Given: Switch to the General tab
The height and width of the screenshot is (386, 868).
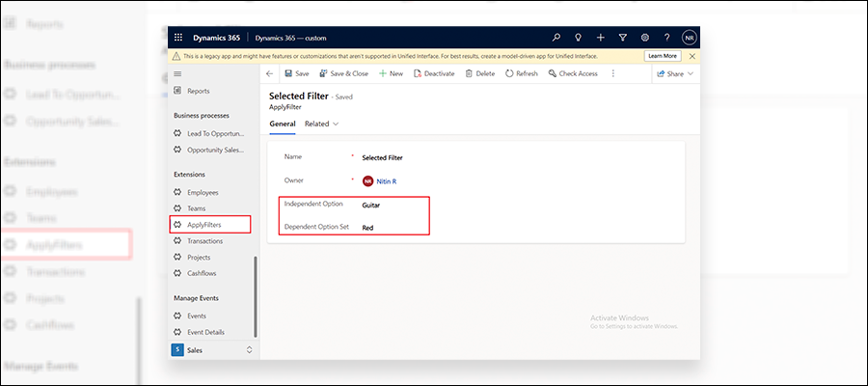Looking at the screenshot, I should (283, 124).
